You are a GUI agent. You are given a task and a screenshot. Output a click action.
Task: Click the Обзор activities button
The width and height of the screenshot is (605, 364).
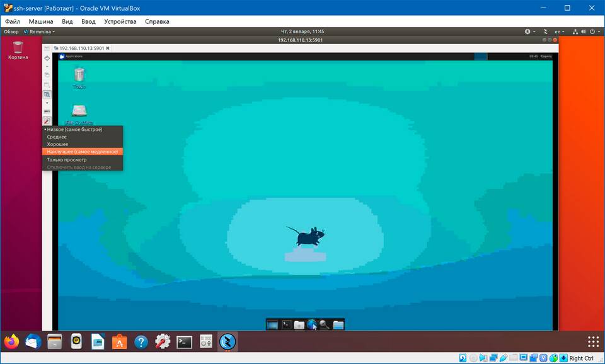[x=11, y=31]
